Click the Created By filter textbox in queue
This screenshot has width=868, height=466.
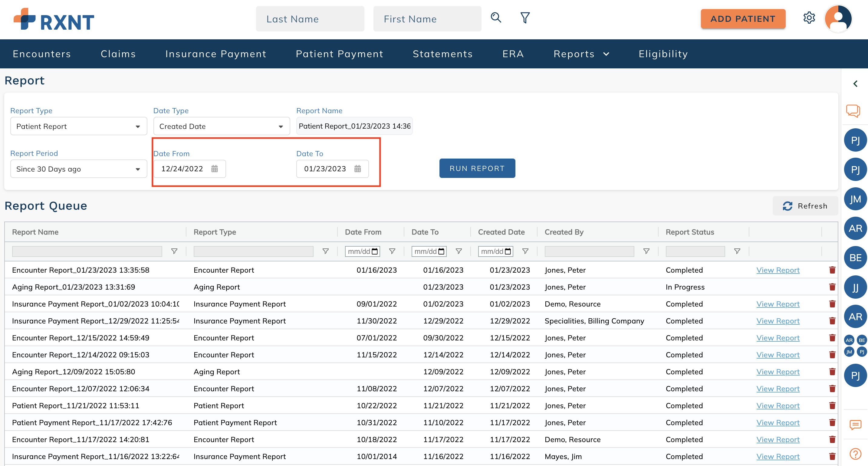589,251
